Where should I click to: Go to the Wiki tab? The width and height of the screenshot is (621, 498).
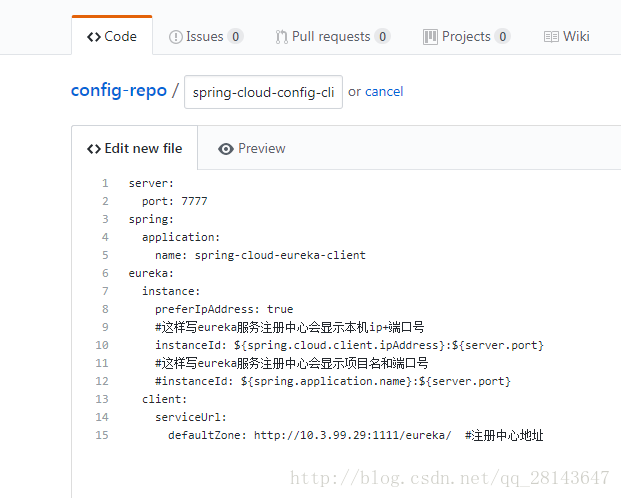(x=576, y=37)
